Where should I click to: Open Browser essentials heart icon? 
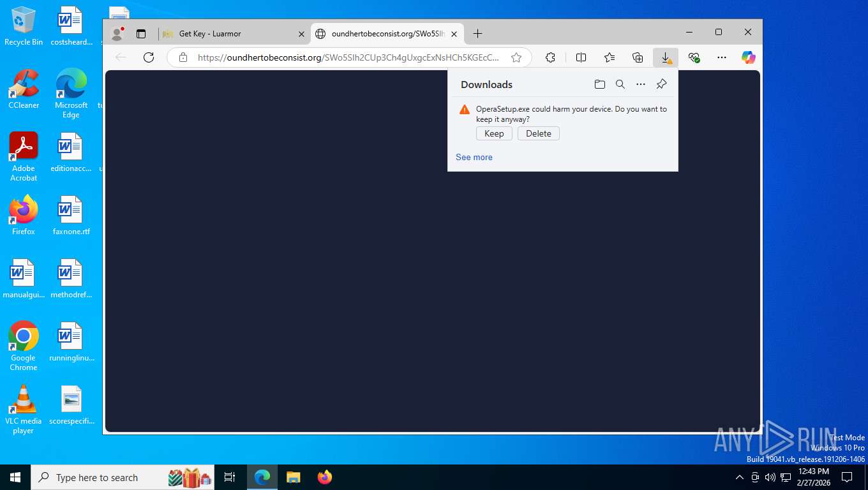tap(694, 57)
